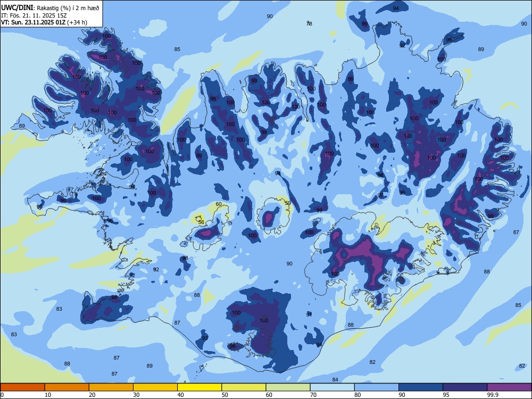Select the '59' humidity value on the map
Image resolution: width=532 pixels, height=399 pixels.
pyautogui.click(x=288, y=203)
